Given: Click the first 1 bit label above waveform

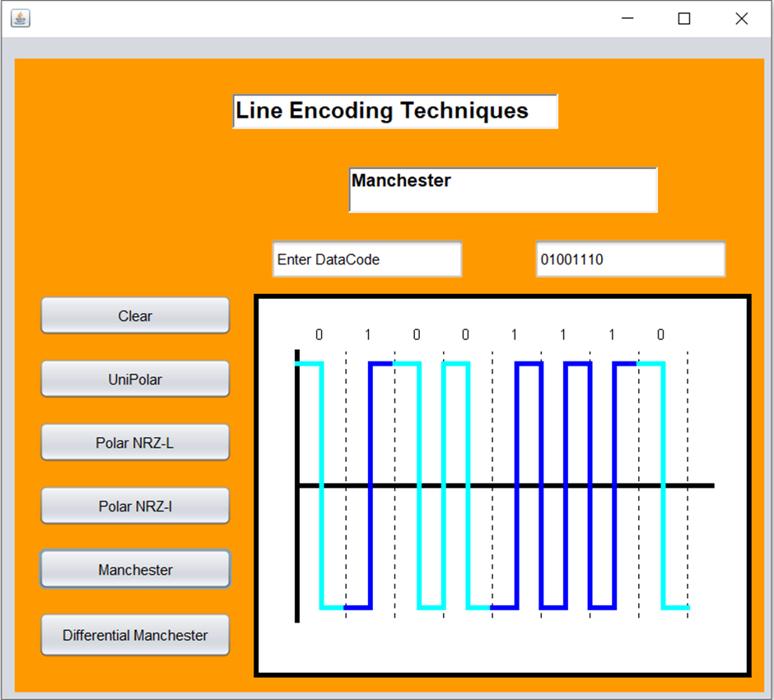Looking at the screenshot, I should coord(367,335).
